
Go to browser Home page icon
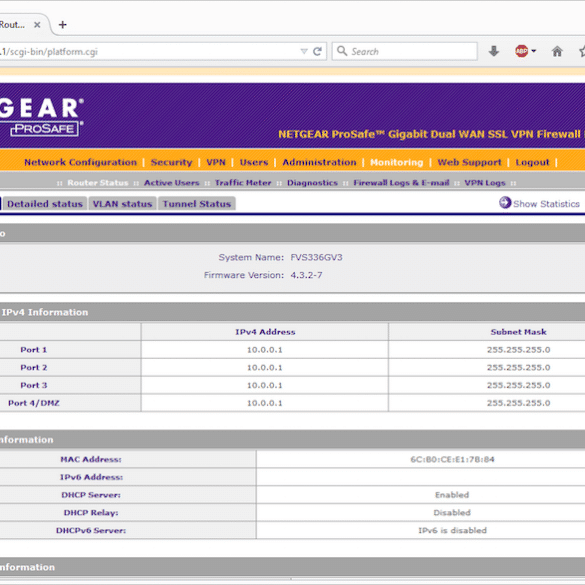click(557, 51)
